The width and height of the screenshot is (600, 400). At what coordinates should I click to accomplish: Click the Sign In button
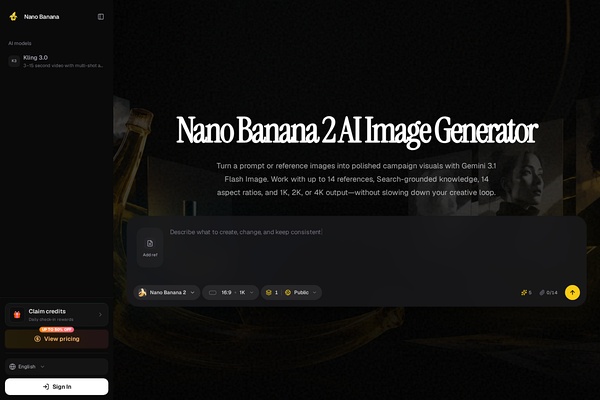pos(57,387)
